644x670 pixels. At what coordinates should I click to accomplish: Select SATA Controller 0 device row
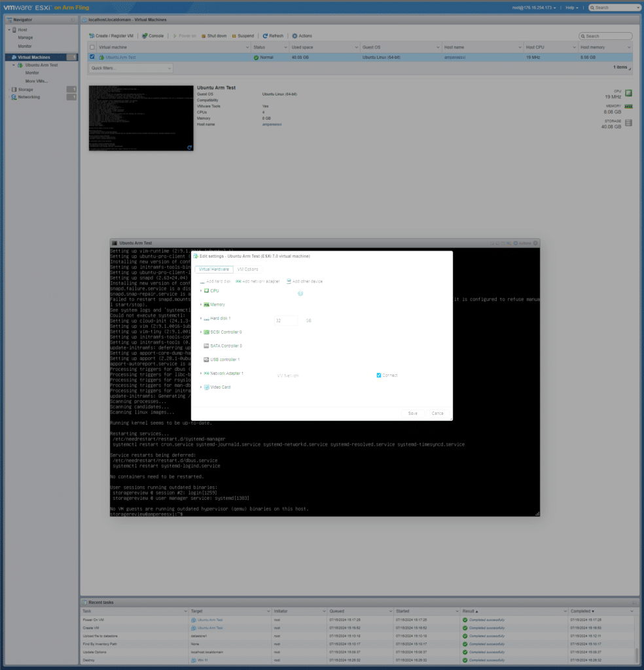223,345
